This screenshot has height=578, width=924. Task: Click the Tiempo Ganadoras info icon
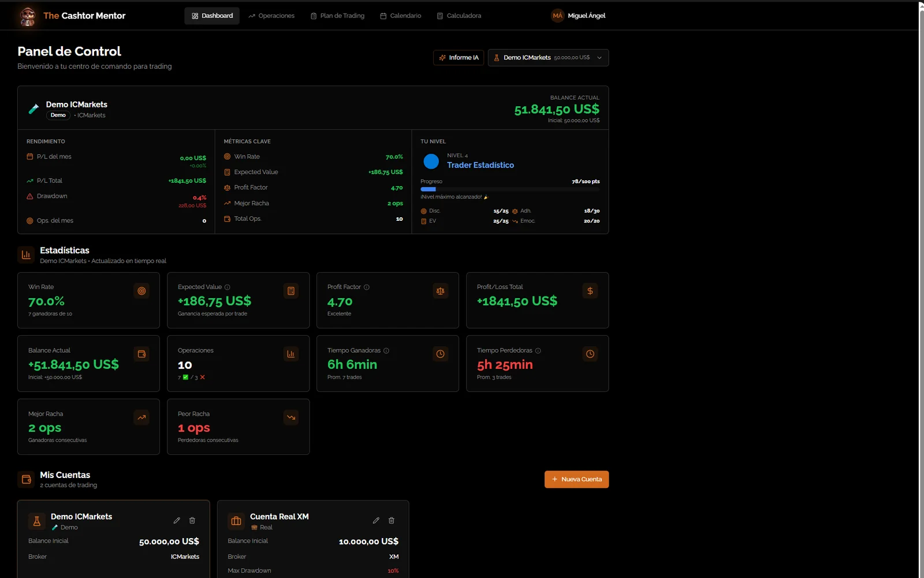coord(386,351)
